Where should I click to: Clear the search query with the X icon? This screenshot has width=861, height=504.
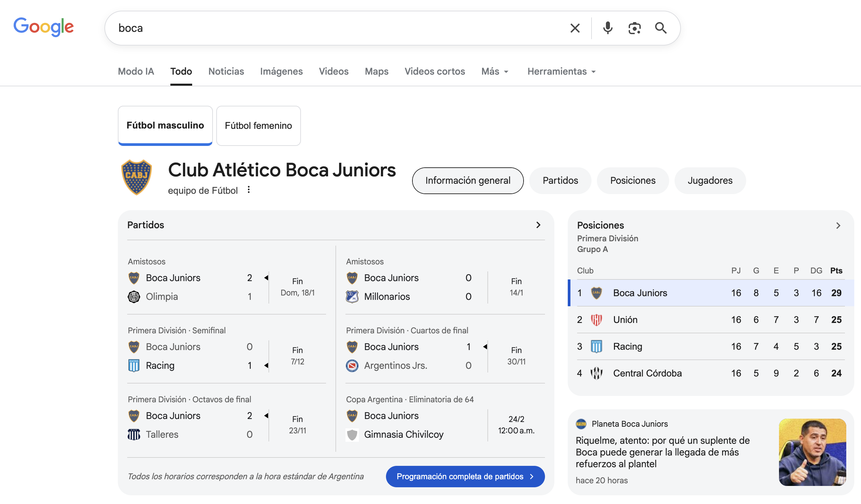[575, 28]
